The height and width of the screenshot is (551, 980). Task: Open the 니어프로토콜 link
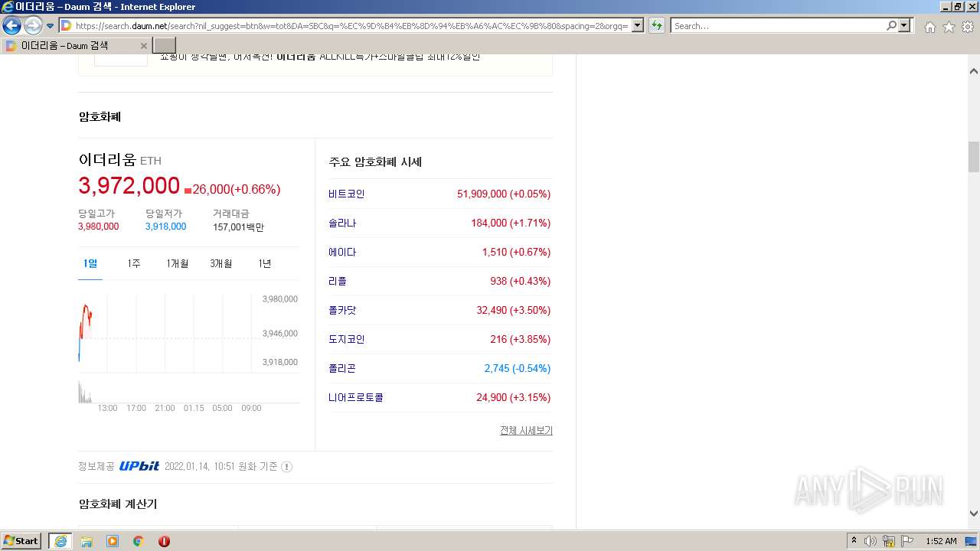[x=356, y=398]
